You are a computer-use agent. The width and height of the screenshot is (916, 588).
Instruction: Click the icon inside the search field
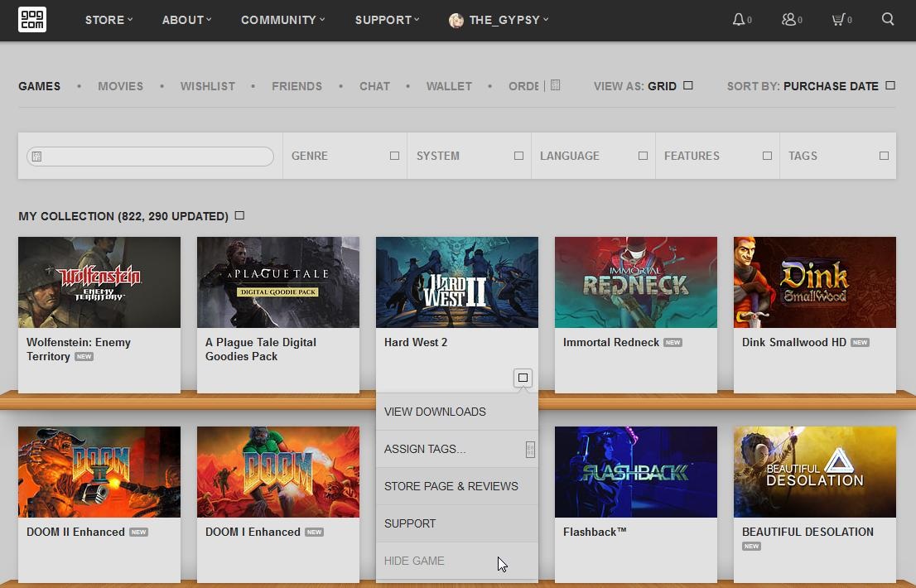click(x=36, y=157)
